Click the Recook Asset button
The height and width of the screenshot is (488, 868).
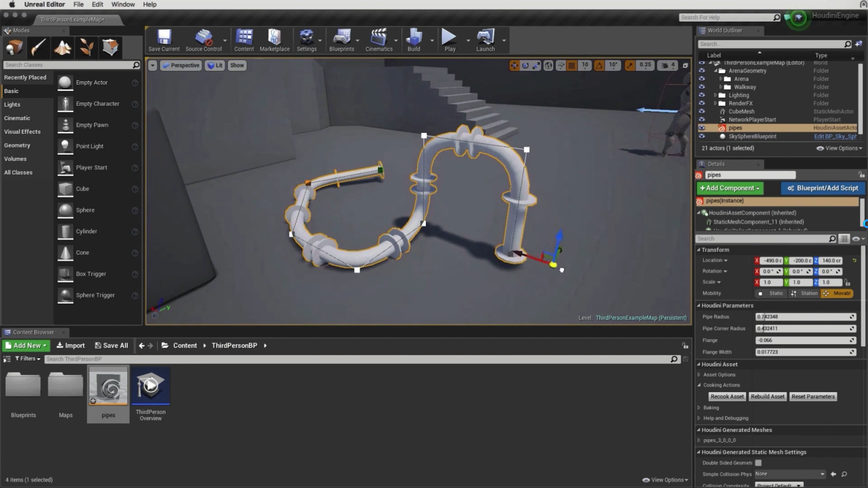727,397
